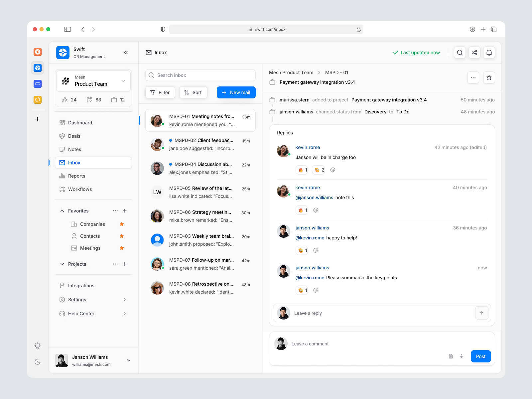Record audio with the microphone icon
The width and height of the screenshot is (532, 399).
462,356
